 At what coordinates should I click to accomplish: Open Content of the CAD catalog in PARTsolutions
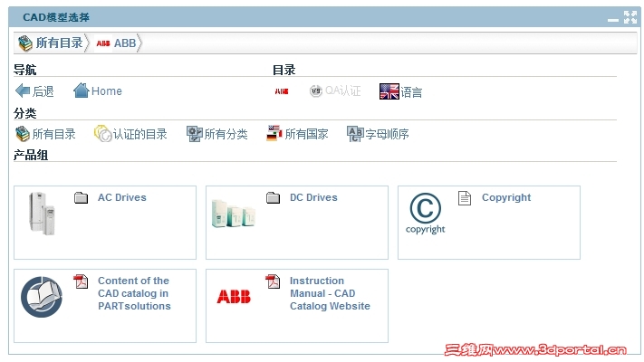[134, 293]
